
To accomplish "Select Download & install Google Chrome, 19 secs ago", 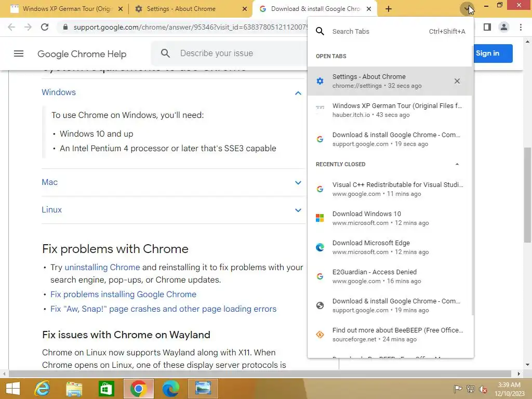I will [x=390, y=139].
